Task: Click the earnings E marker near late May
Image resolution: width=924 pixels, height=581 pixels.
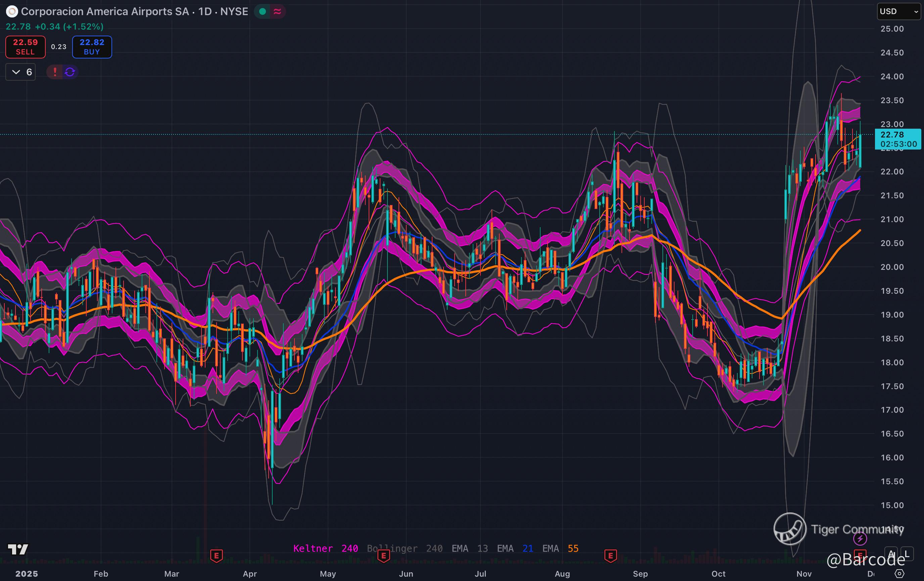Action: click(x=383, y=555)
